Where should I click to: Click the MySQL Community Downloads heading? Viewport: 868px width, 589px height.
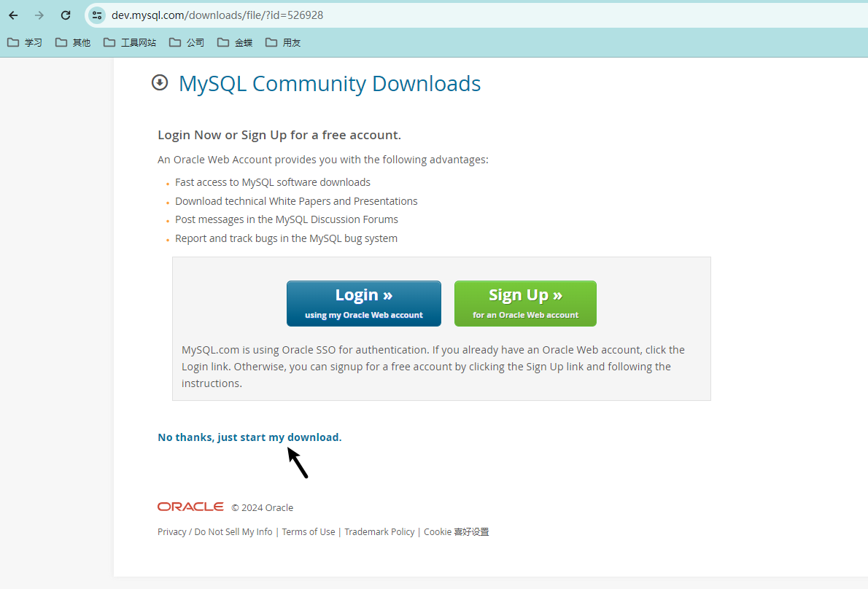pos(330,84)
